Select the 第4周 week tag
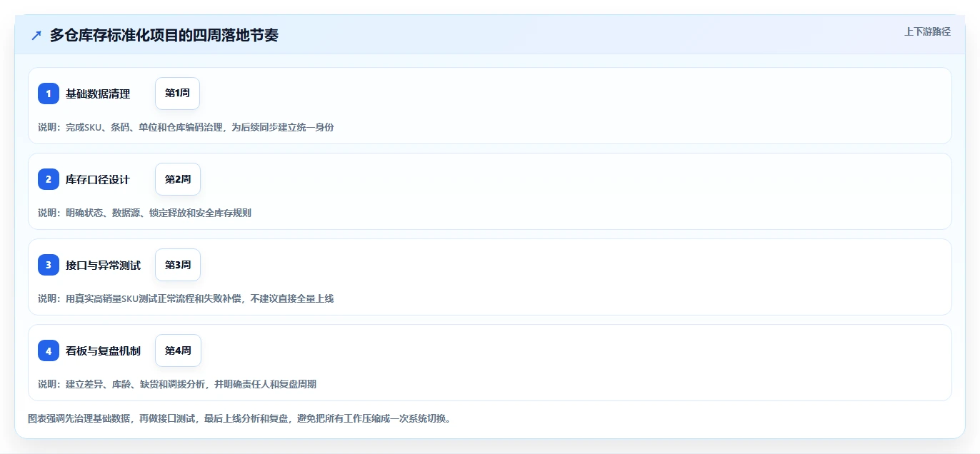Viewport: 980px width, 454px height. (178, 350)
